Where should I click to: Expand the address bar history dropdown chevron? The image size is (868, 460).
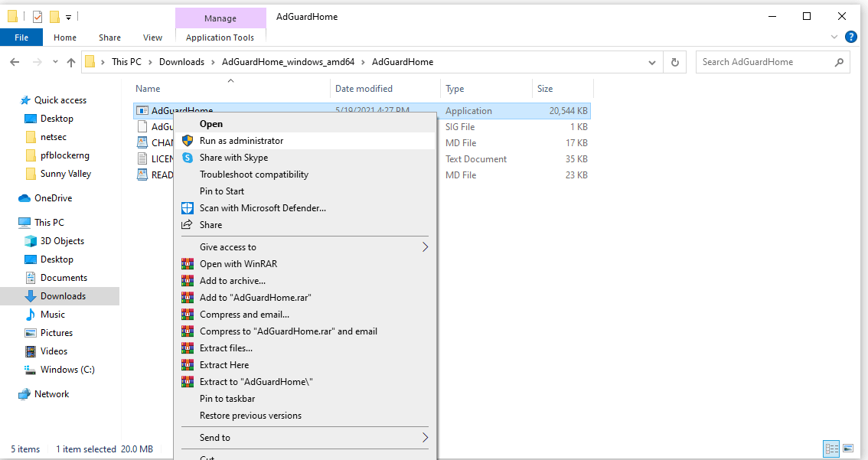point(652,62)
